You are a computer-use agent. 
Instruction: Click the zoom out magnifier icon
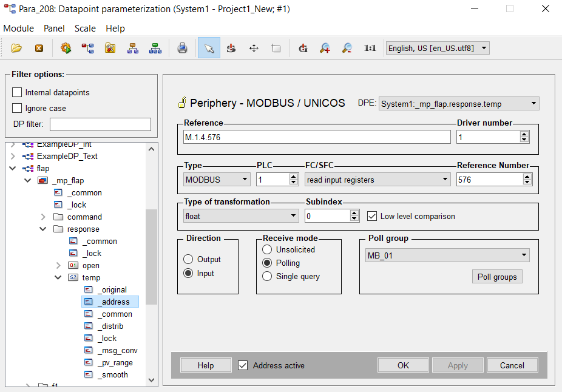347,48
